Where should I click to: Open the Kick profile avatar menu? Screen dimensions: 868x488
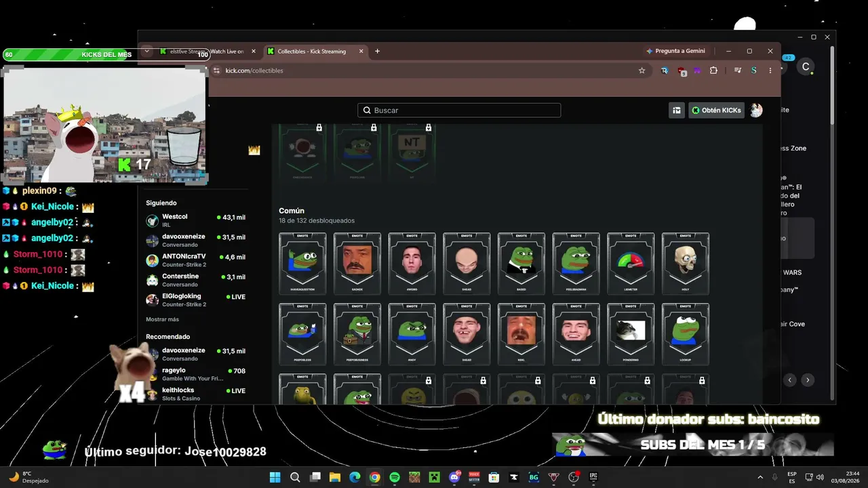756,110
